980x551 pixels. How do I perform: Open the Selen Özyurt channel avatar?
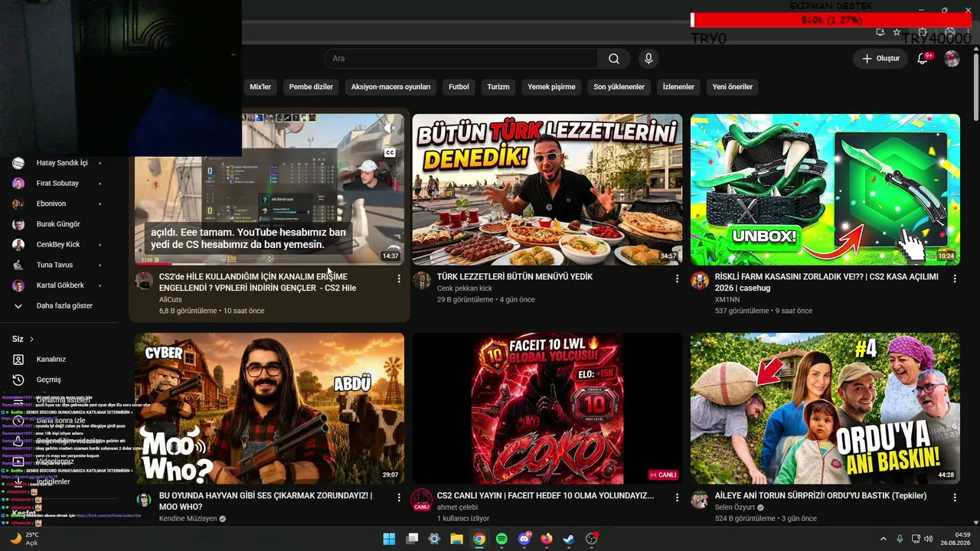click(700, 500)
